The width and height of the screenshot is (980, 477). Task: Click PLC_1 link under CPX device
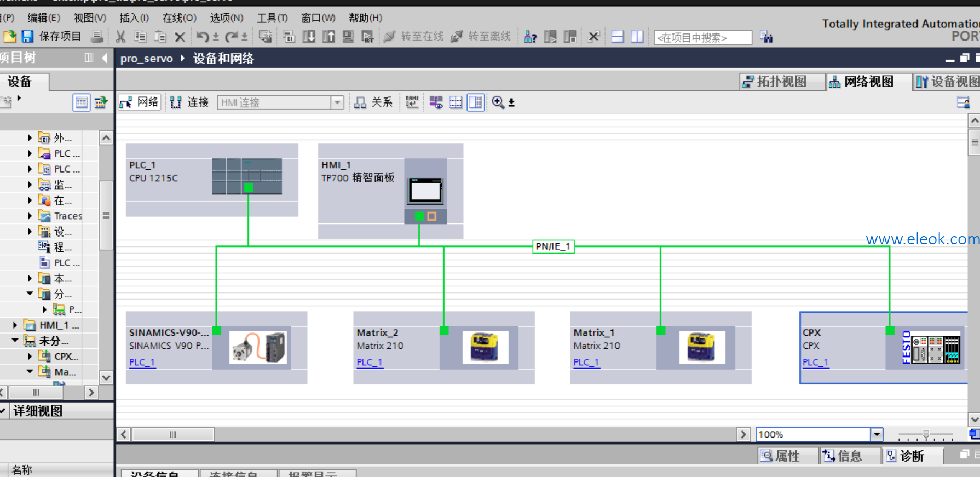click(816, 362)
